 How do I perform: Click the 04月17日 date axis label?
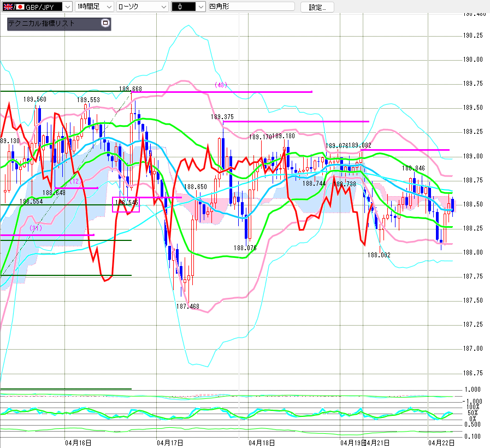(x=170, y=443)
